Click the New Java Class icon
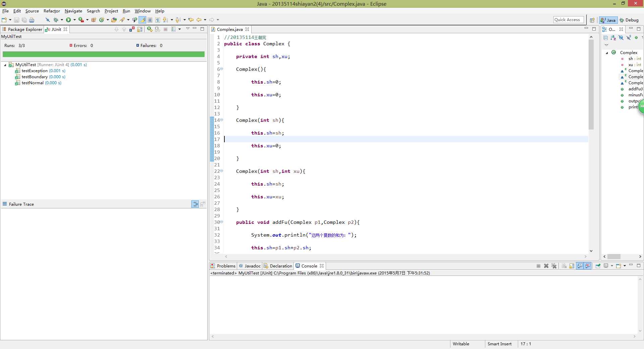This screenshot has height=349, width=644. click(x=101, y=20)
